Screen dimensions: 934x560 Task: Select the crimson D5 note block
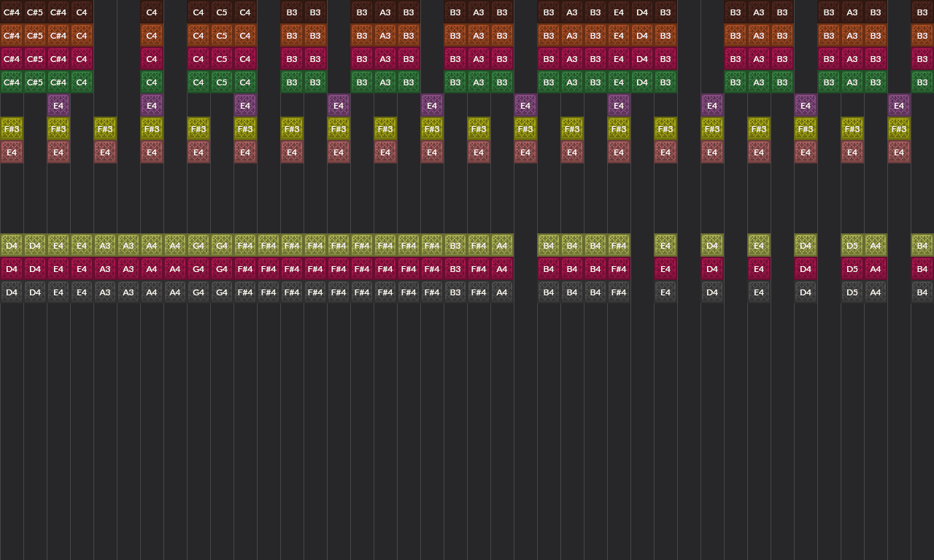852,269
